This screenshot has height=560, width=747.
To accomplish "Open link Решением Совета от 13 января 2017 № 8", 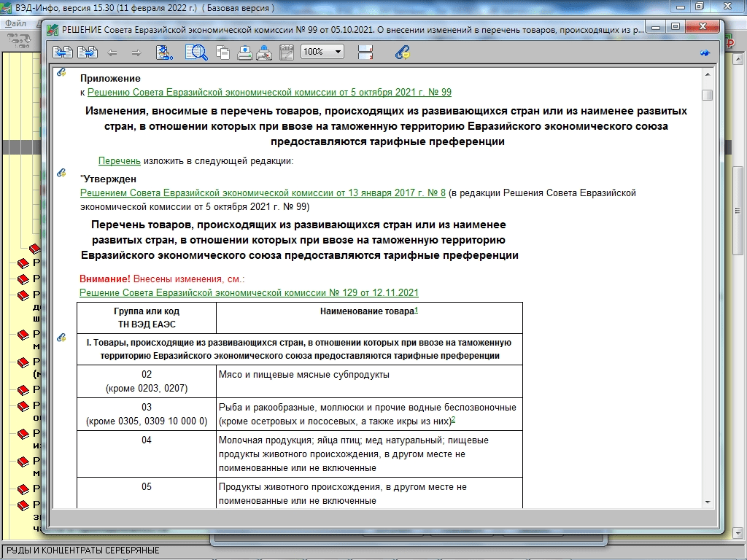I will [263, 192].
